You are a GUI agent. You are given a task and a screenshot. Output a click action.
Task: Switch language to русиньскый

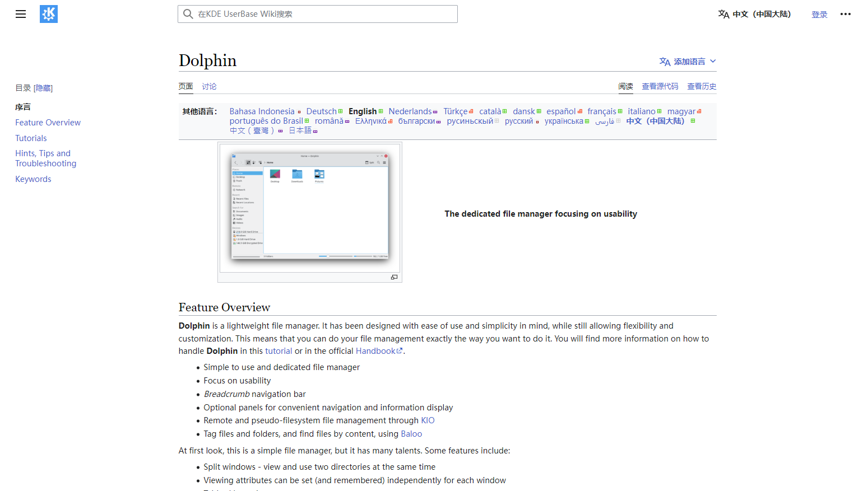point(470,121)
